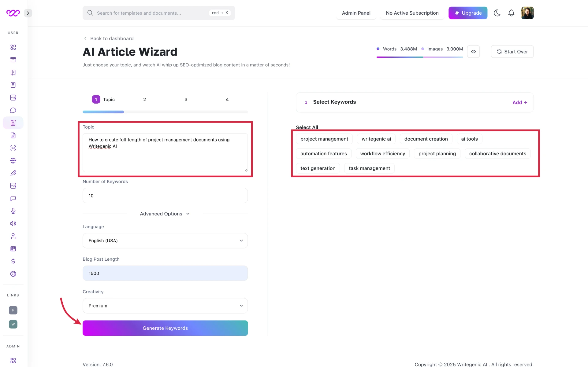Open the chat bubble icon in the sidebar
Viewport: 588px width, 367px height.
pyautogui.click(x=13, y=110)
